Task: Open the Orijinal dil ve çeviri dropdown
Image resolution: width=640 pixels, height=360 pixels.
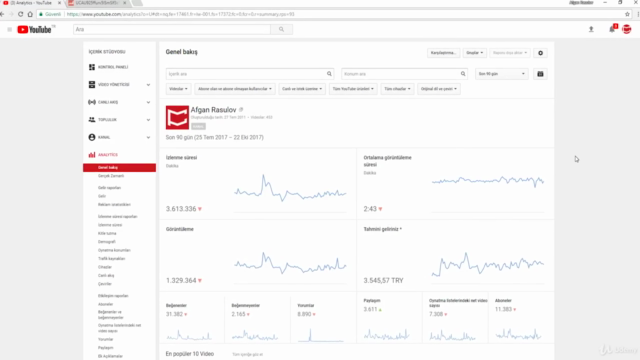Action: point(439,89)
